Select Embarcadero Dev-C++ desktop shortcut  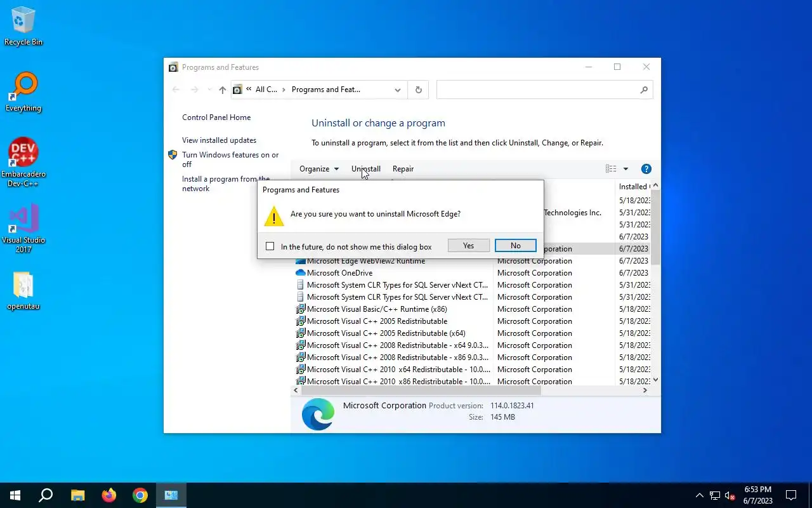pyautogui.click(x=23, y=163)
